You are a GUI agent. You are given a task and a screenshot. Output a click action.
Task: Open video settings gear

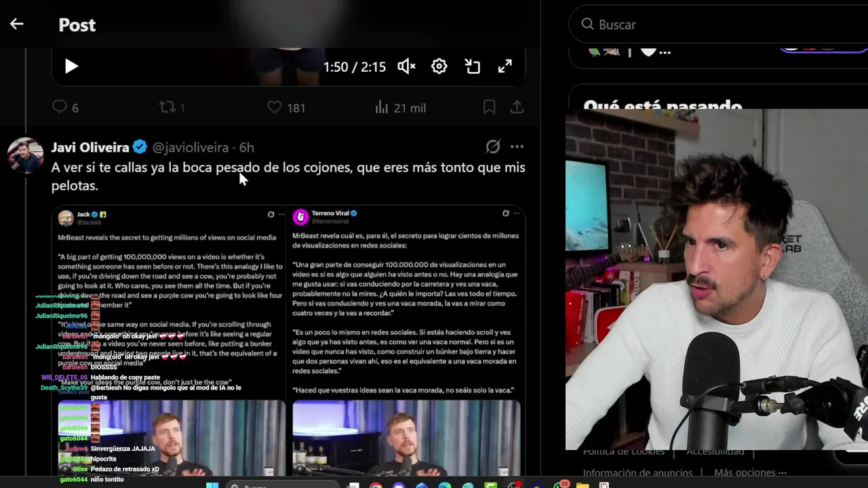[x=439, y=66]
